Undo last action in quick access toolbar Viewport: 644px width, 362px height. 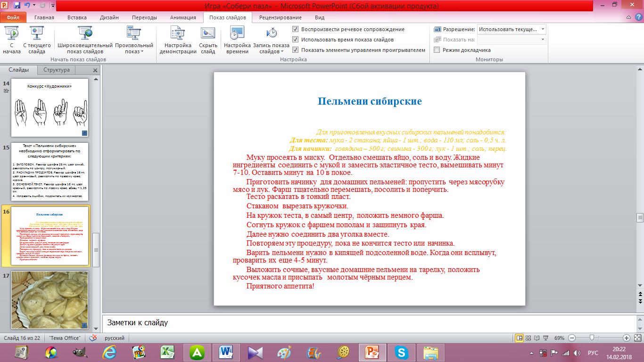coord(27,6)
